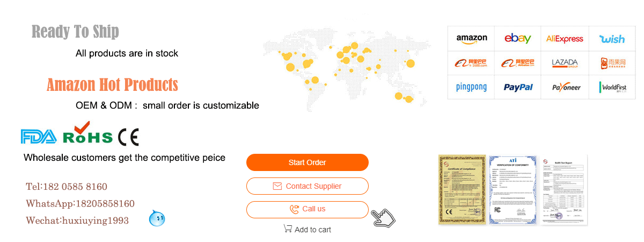Click the Amazon logo tile

(471, 39)
